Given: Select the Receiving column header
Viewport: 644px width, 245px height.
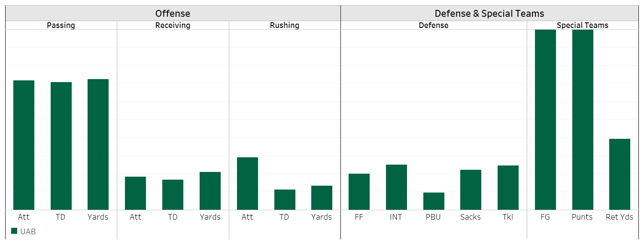Looking at the screenshot, I should [173, 25].
